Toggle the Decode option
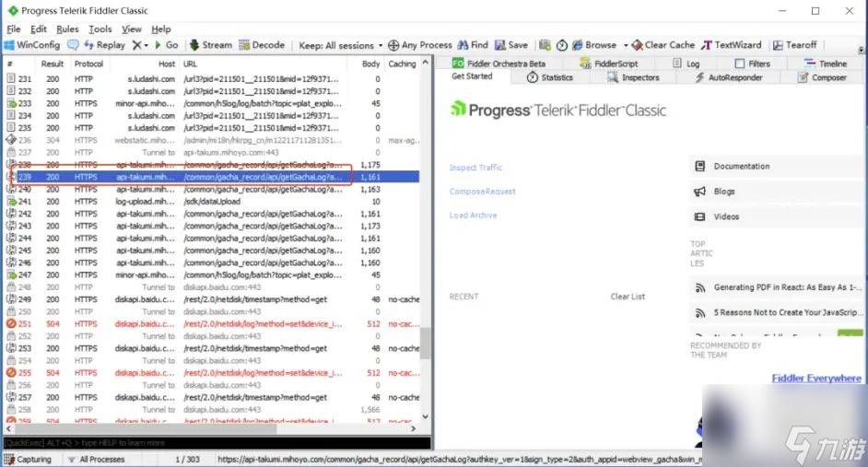 (x=263, y=45)
